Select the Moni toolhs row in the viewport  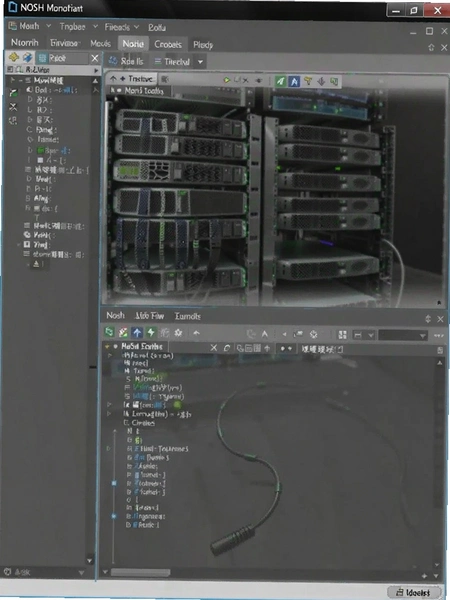point(140,90)
